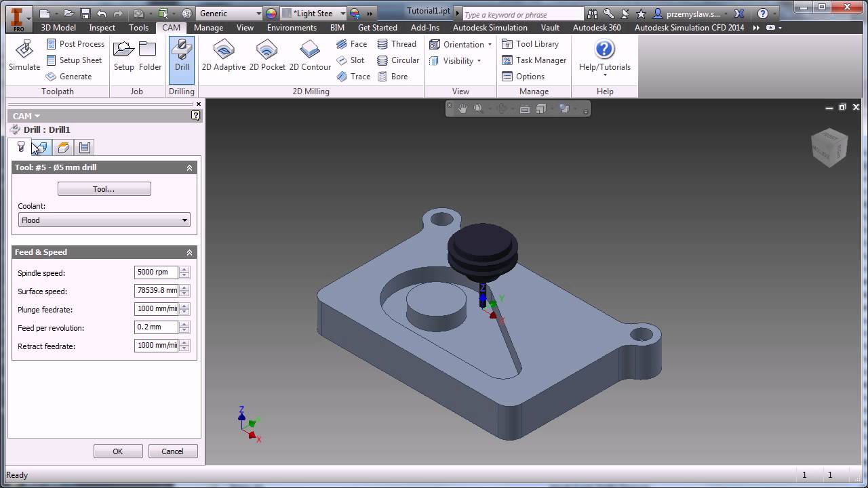The width and height of the screenshot is (868, 488).
Task: Click the OK button
Action: point(118,451)
